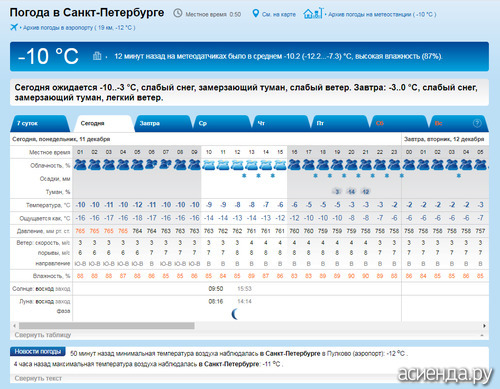
Task: Click the Новости погоды label button
Action: click(38, 352)
